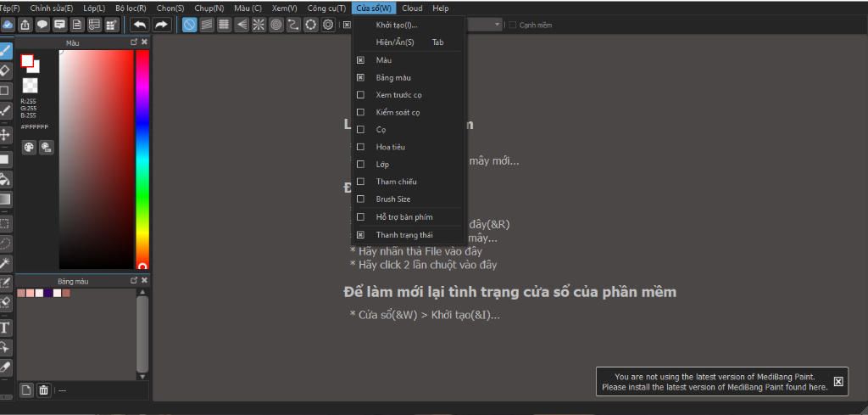The image size is (868, 415).
Task: Select the Magic Wand tool
Action: click(5, 264)
